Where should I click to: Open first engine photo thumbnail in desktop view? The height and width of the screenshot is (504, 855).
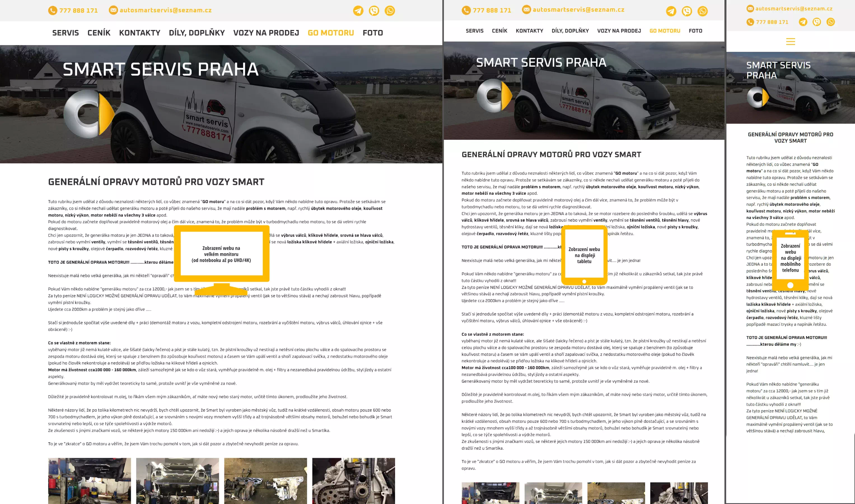[89, 481]
